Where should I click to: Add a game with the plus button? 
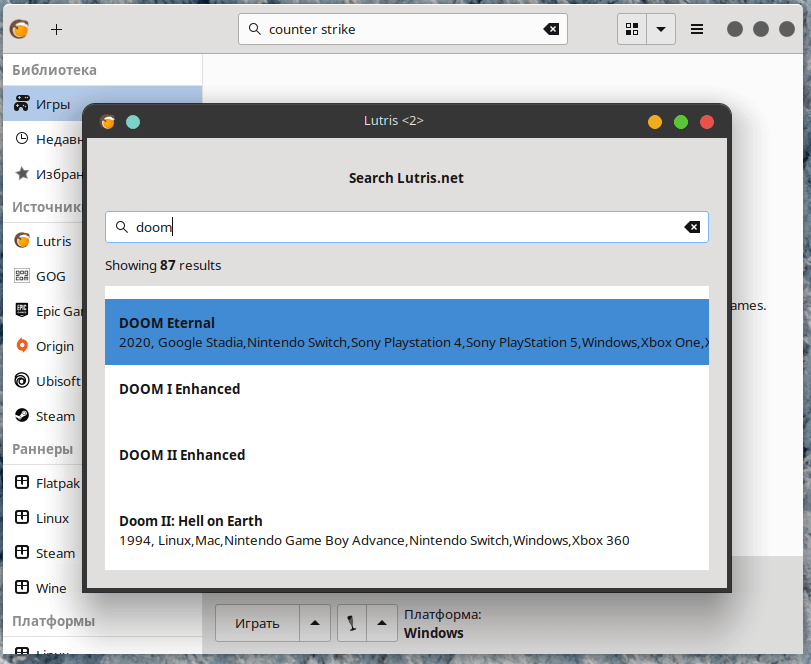coord(56,29)
